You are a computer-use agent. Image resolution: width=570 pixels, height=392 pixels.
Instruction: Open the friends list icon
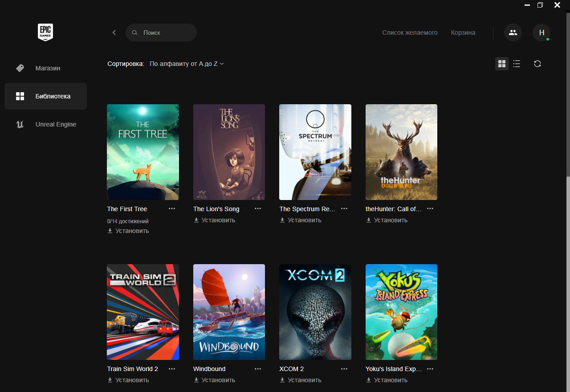(513, 33)
